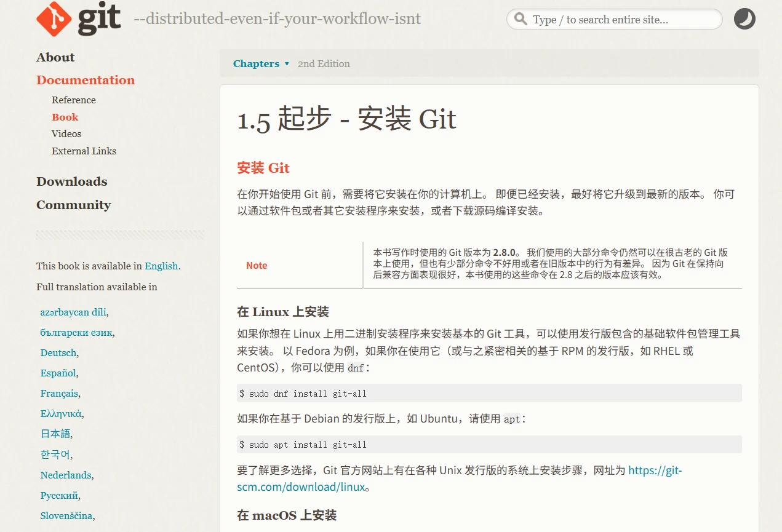Click the 2nd Edition label
The height and width of the screenshot is (532, 782).
[324, 63]
